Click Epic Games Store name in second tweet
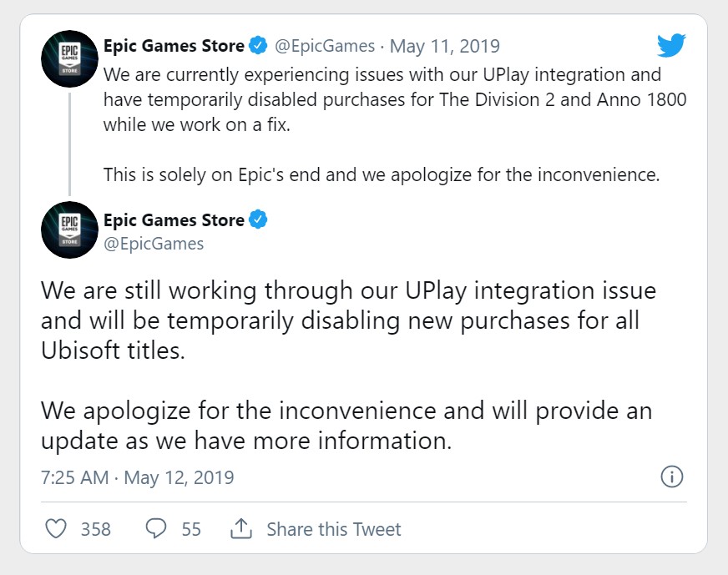 [174, 220]
